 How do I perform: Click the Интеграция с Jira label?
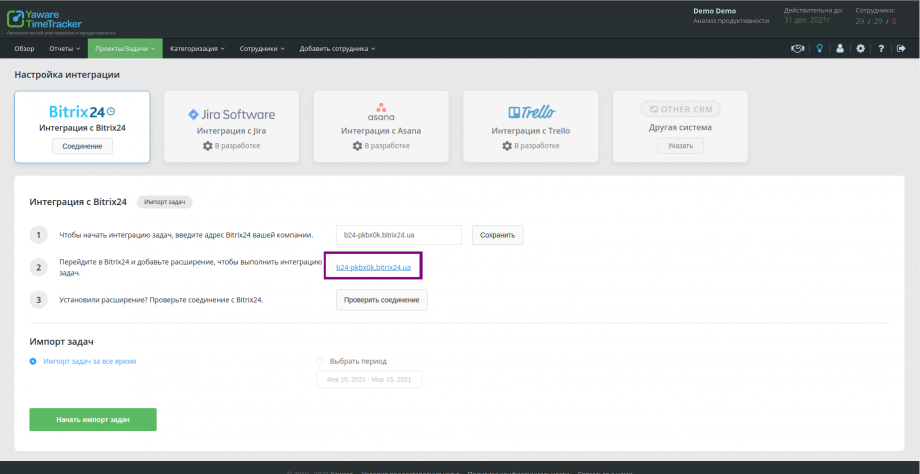[x=231, y=131]
